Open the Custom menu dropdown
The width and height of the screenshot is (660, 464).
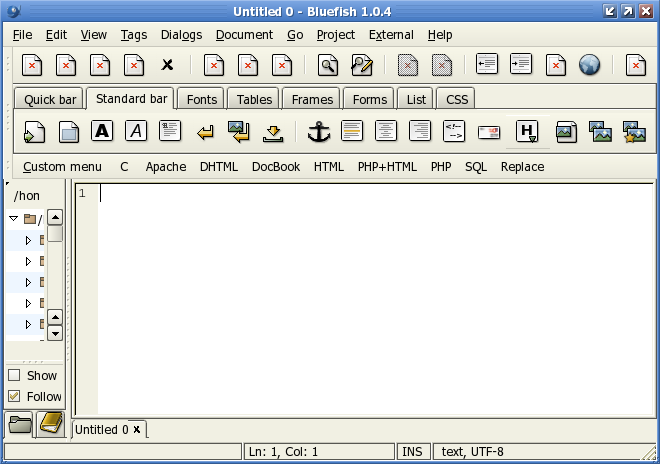pos(62,167)
